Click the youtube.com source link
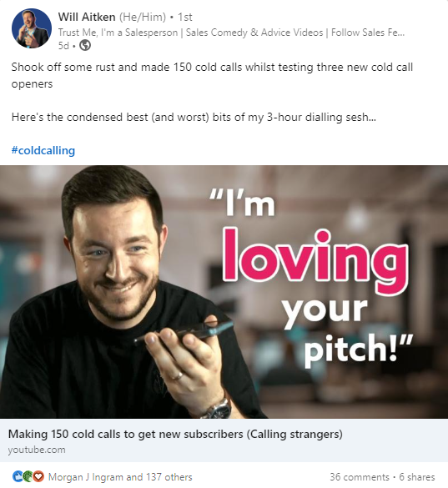This screenshot has width=448, height=488. (x=37, y=450)
